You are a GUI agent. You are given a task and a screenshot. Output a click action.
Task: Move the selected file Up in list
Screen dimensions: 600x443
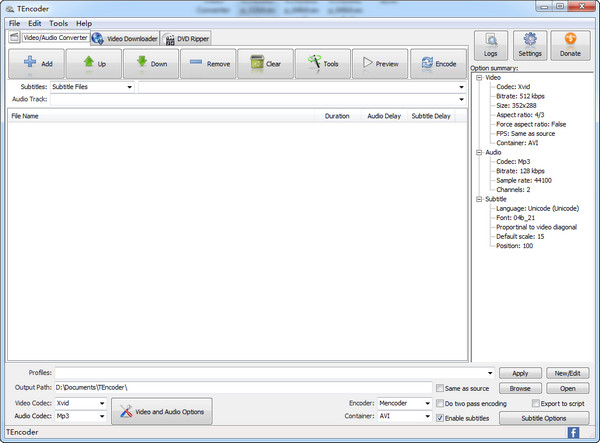point(93,63)
